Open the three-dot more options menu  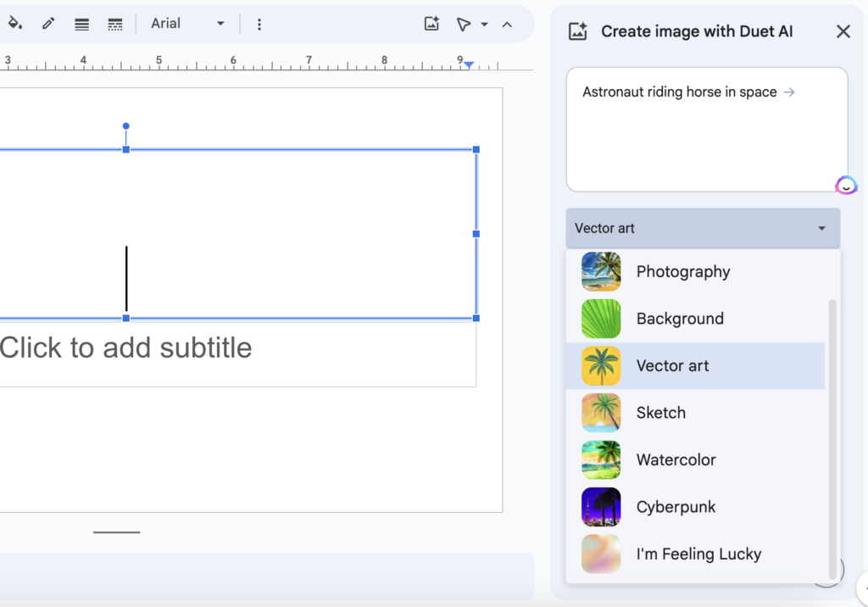[259, 24]
